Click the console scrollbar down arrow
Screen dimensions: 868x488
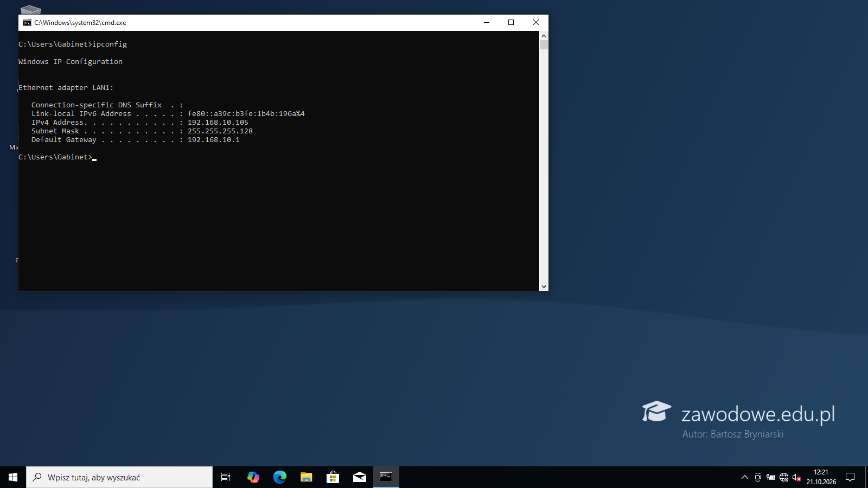[544, 287]
